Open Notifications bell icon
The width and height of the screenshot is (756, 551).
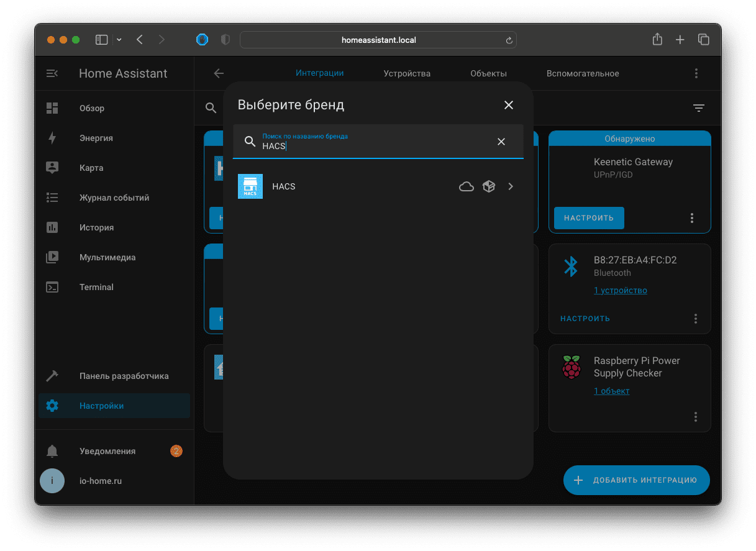coord(52,451)
